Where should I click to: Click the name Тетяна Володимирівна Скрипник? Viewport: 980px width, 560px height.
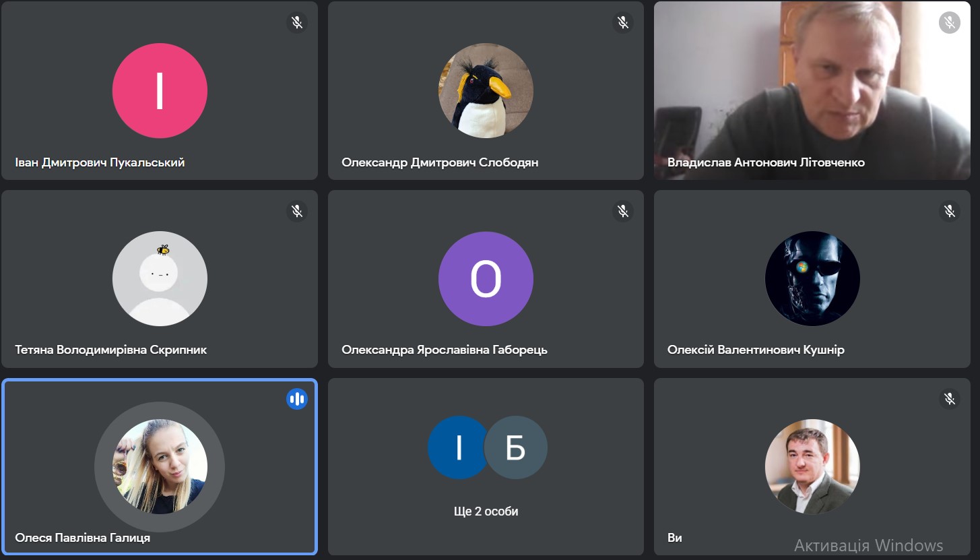110,350
